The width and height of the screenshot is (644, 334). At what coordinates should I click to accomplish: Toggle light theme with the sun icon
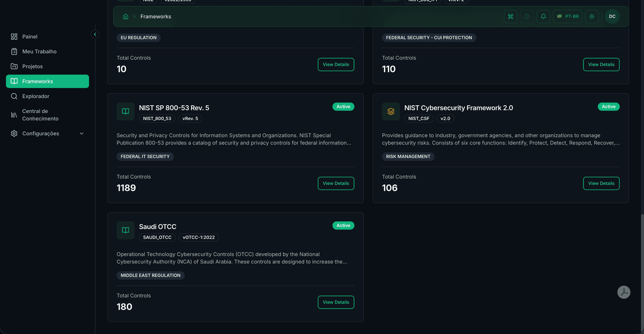point(592,16)
